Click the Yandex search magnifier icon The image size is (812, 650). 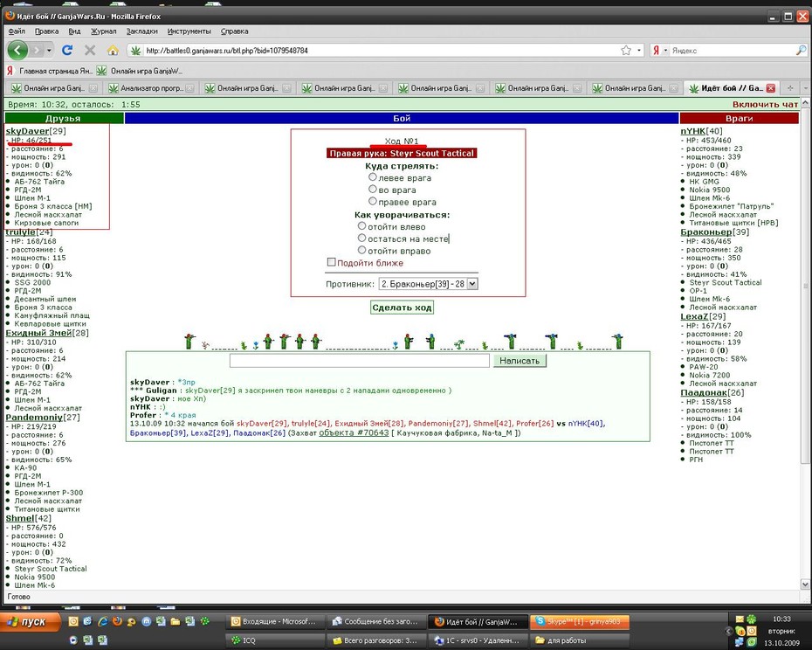pyautogui.click(x=801, y=51)
